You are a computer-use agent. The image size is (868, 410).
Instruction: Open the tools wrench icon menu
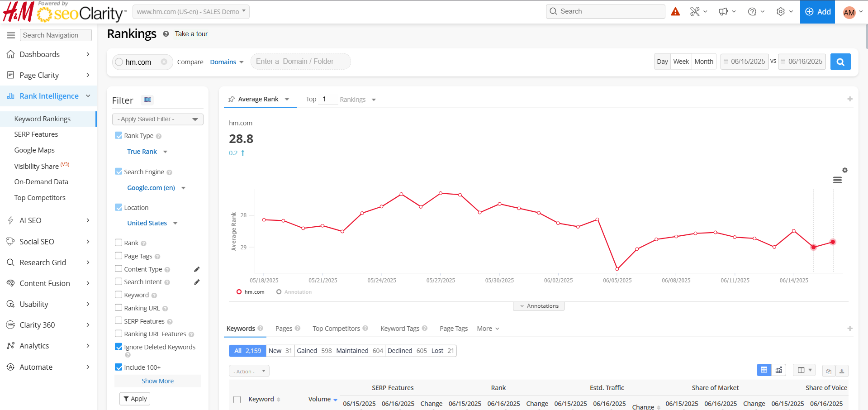pyautogui.click(x=695, y=12)
